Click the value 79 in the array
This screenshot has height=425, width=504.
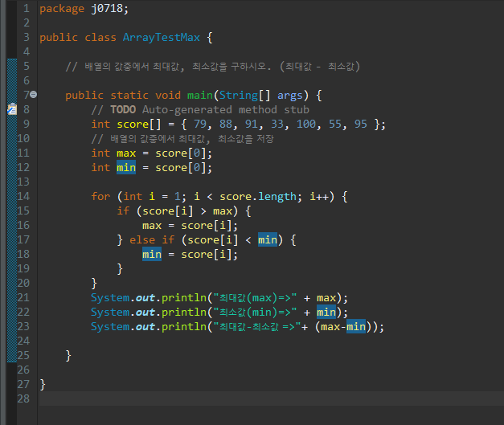[x=200, y=125]
